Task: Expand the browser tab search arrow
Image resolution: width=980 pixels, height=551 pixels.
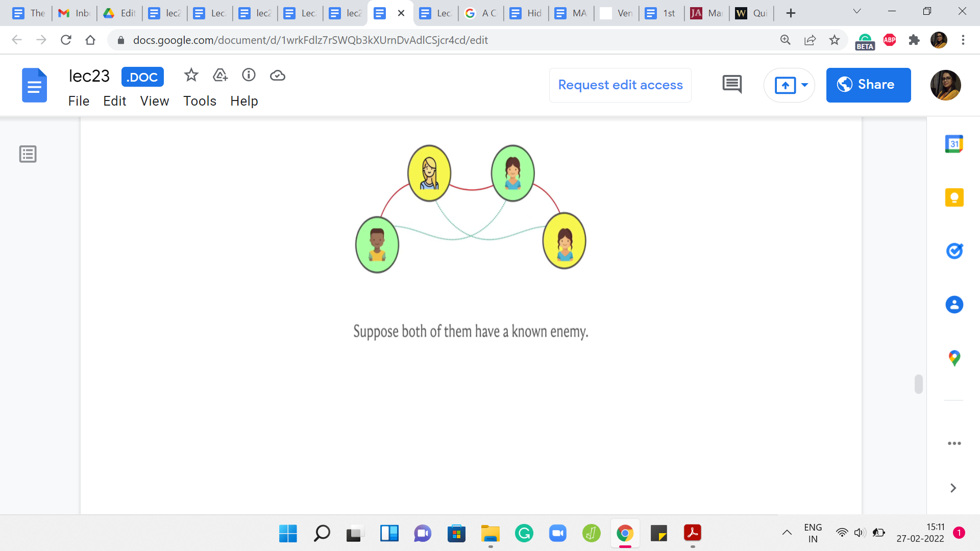Action: (857, 12)
